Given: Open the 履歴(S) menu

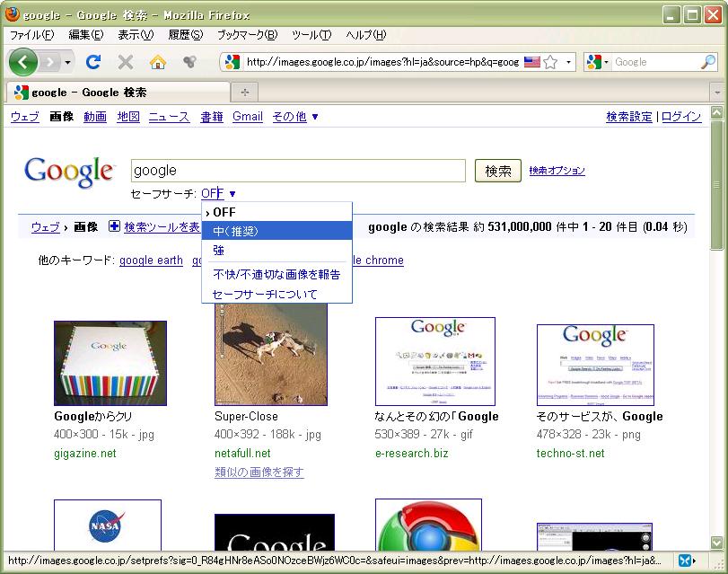Looking at the screenshot, I should coord(185,35).
